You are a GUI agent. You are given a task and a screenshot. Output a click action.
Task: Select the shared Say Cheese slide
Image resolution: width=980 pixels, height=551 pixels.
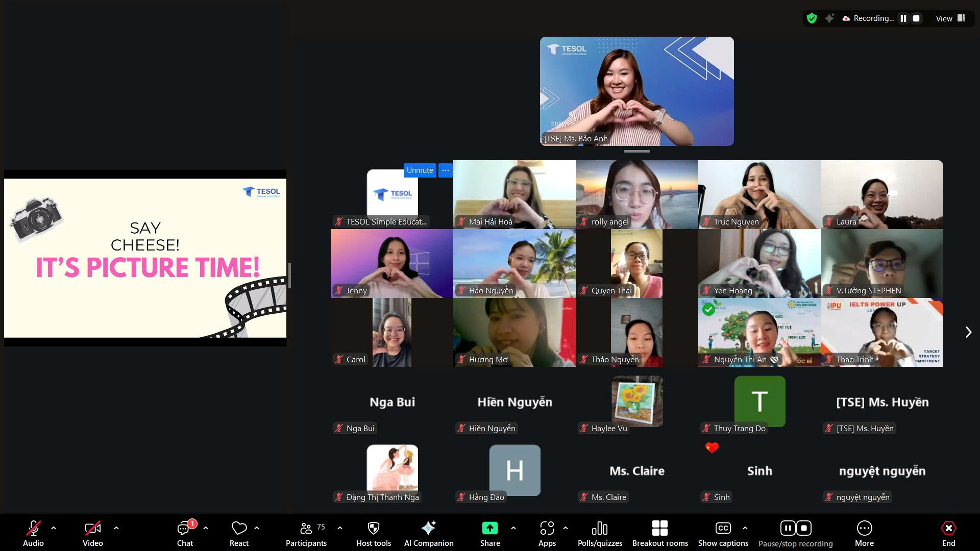tap(145, 258)
